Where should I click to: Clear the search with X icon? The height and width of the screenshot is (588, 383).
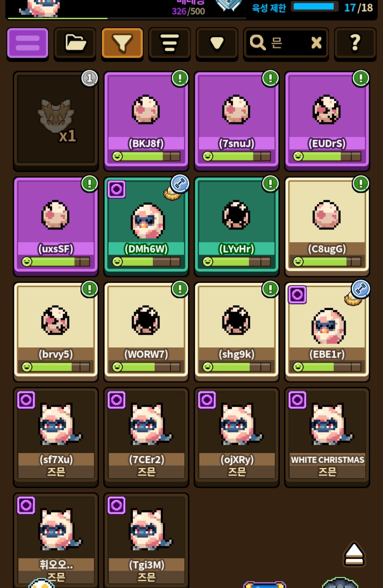[316, 43]
